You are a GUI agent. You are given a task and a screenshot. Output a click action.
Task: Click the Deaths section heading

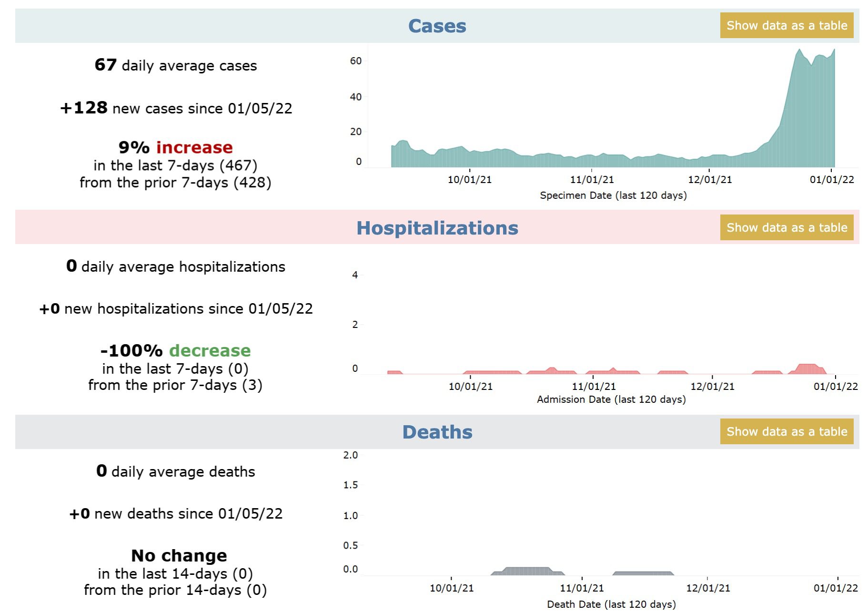pyautogui.click(x=437, y=432)
